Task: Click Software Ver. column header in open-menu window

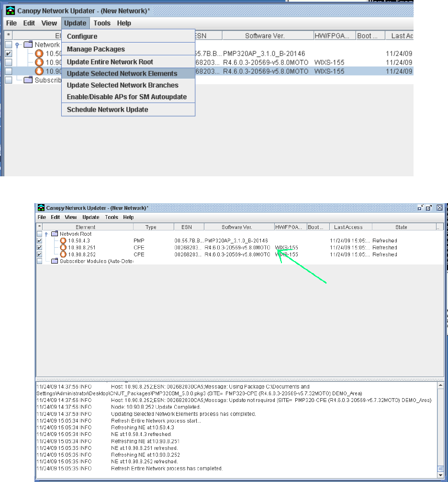Action: tap(268, 35)
